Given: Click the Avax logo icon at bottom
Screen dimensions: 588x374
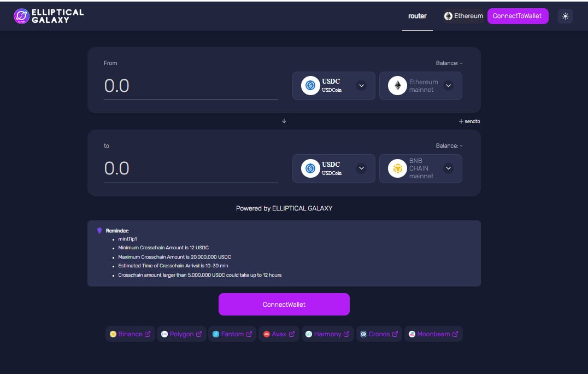Looking at the screenshot, I should [267, 334].
